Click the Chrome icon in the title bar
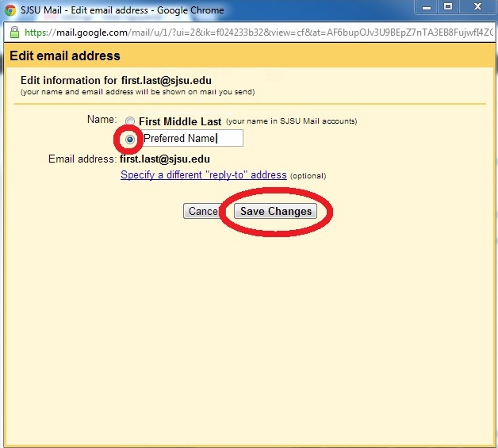The width and height of the screenshot is (498, 448). (x=11, y=10)
